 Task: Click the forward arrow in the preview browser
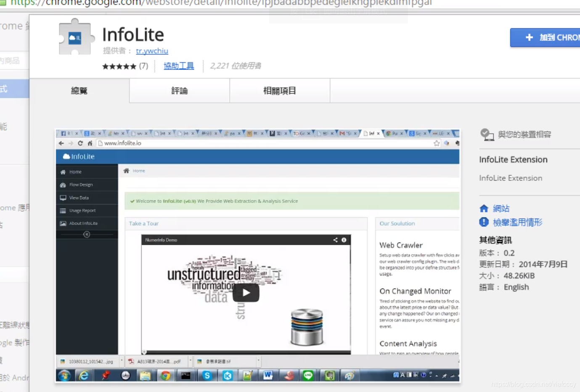tap(71, 143)
